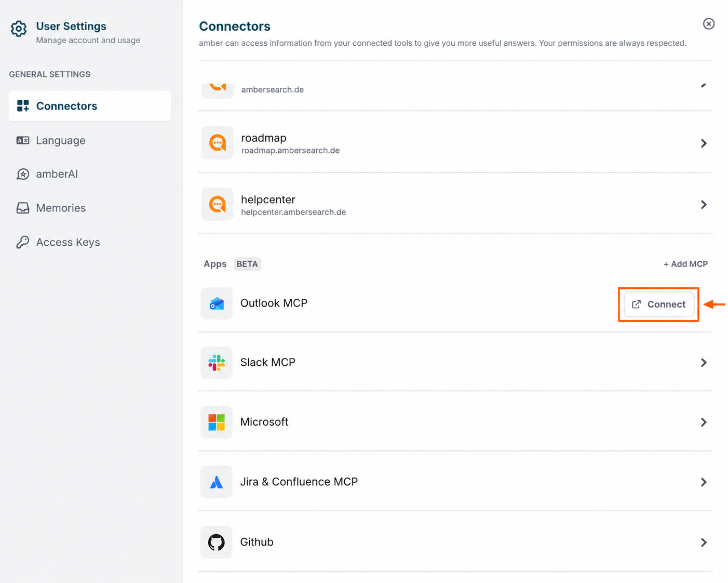Select the roadmap.ambersearch.de text
This screenshot has height=583, width=728.
pos(290,151)
